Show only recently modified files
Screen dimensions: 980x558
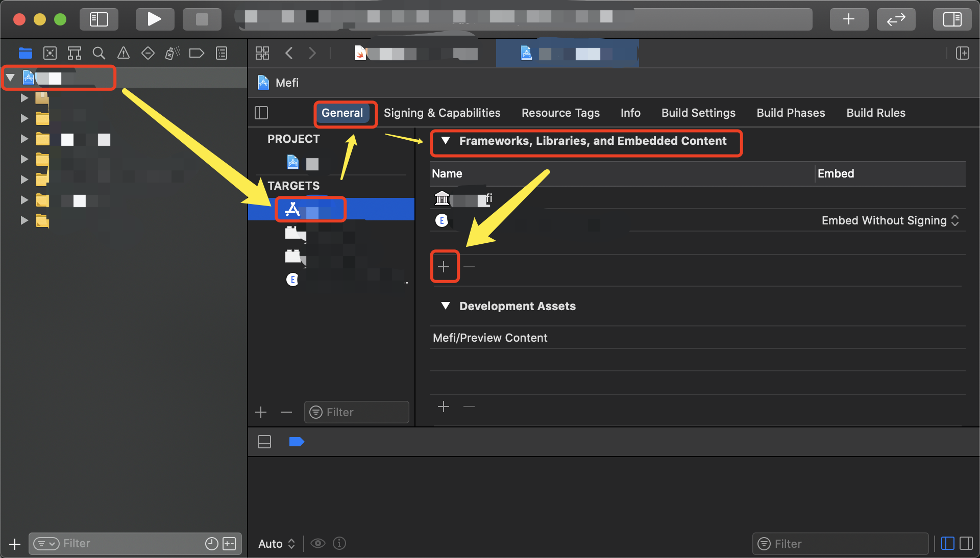pyautogui.click(x=212, y=544)
